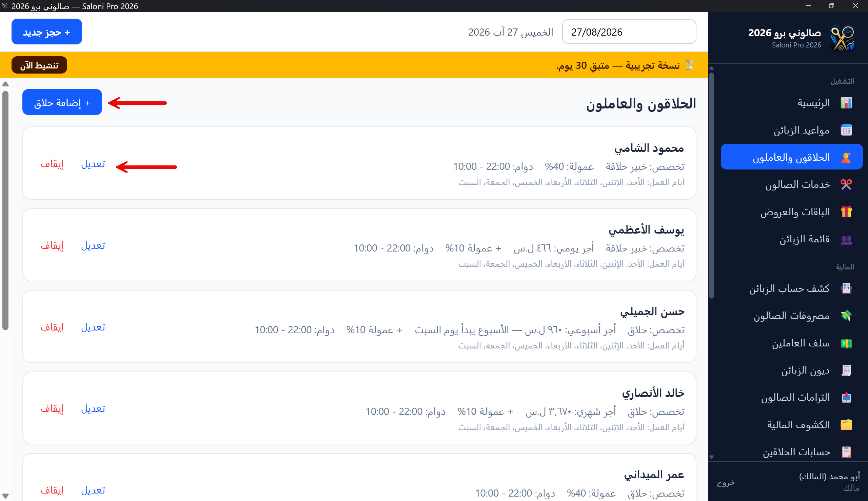
Task: Open الباقات والعروض packages page
Action: point(792,212)
